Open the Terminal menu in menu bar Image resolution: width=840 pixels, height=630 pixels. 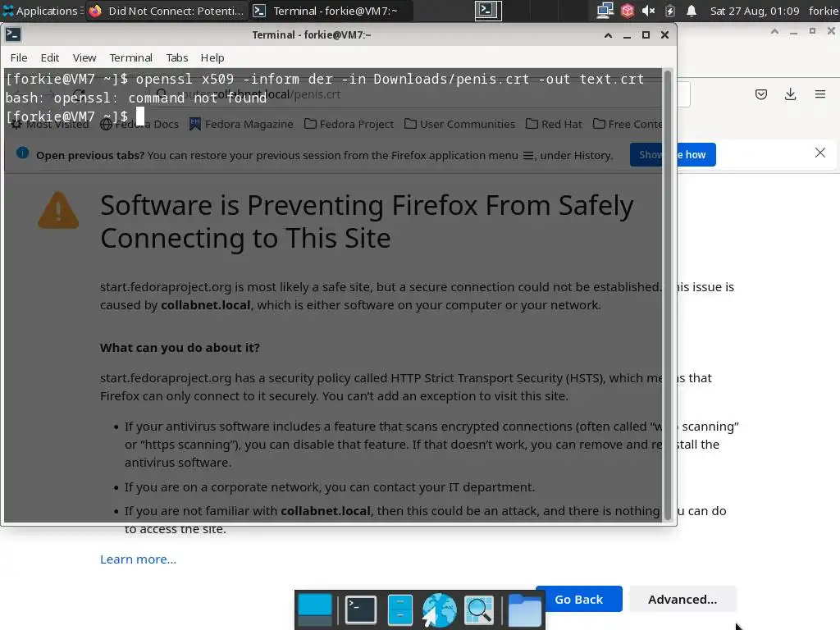click(x=130, y=58)
